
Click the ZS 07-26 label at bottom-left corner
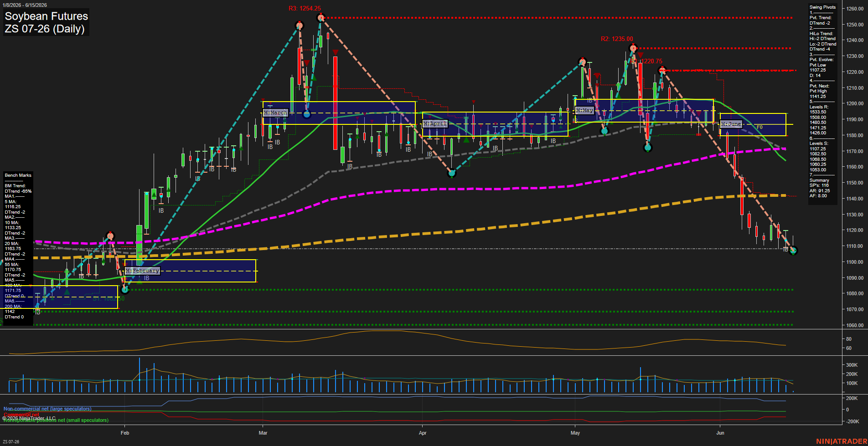tap(11, 441)
